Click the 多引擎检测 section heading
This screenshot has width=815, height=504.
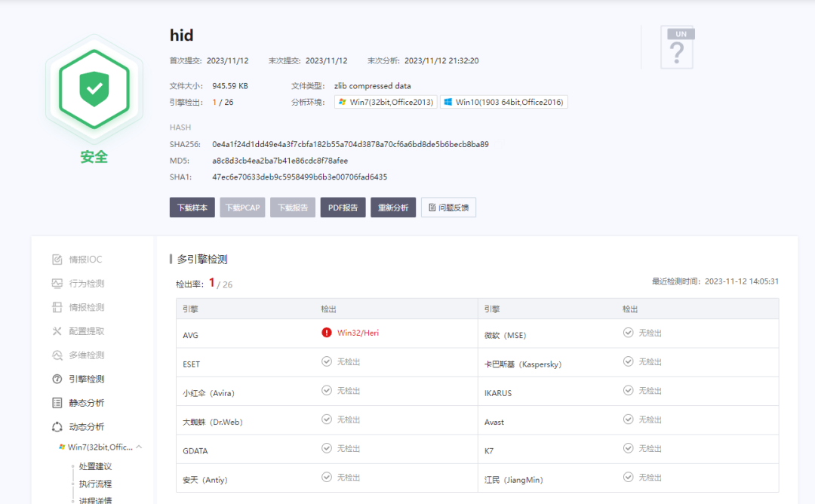(x=202, y=259)
